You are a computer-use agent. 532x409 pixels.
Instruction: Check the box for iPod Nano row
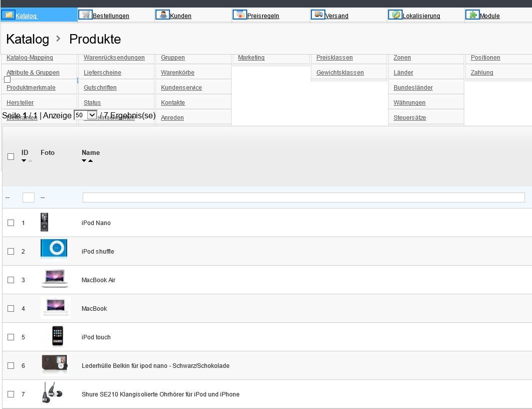tap(11, 223)
